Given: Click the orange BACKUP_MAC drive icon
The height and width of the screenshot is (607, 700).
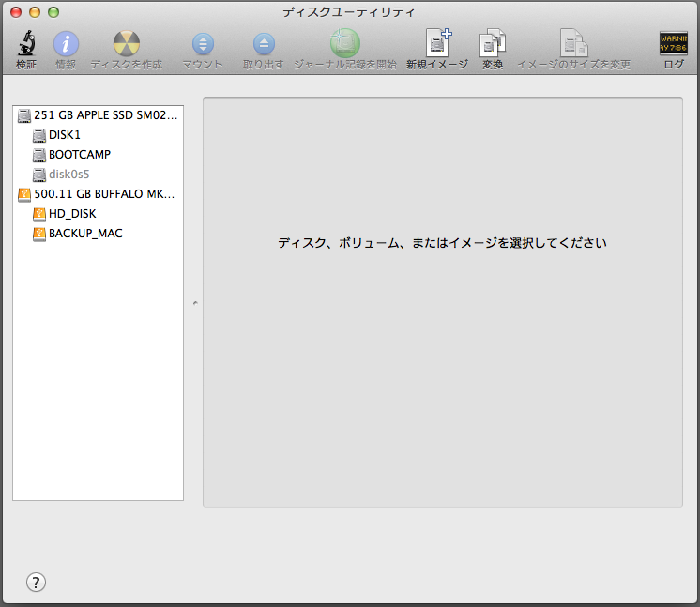Looking at the screenshot, I should (39, 234).
